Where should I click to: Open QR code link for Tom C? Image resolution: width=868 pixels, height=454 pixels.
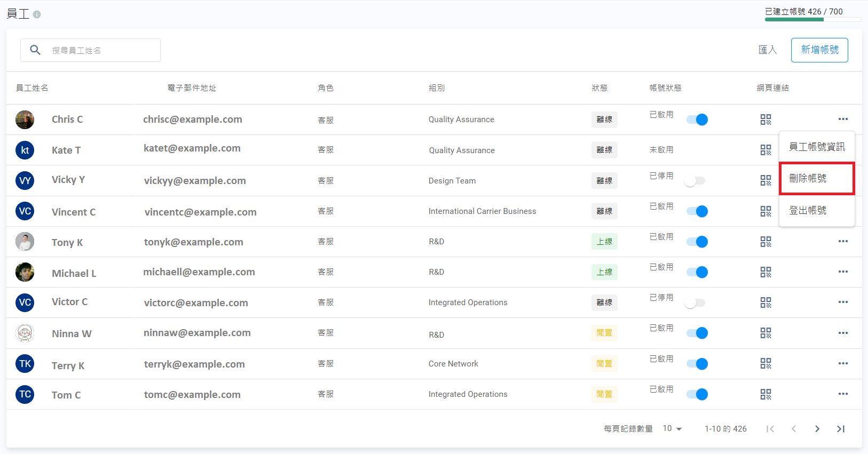(x=766, y=394)
